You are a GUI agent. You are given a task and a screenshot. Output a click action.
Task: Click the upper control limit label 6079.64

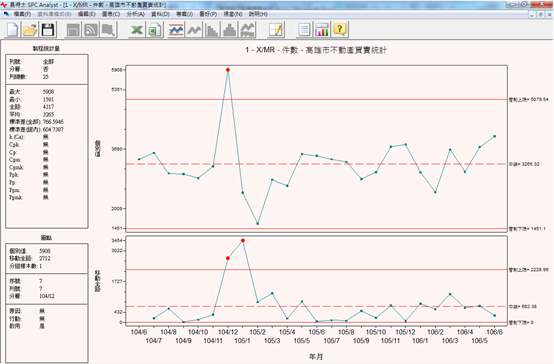[x=529, y=100]
